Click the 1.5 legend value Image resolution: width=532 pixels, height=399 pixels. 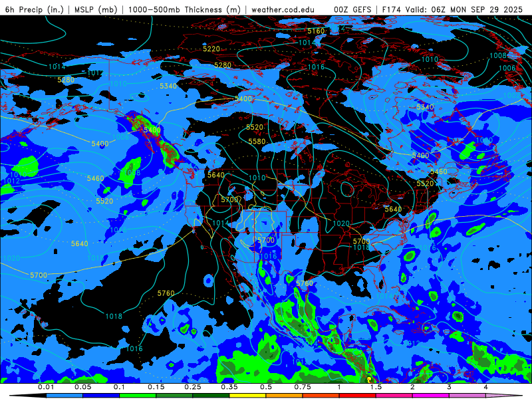(376, 387)
